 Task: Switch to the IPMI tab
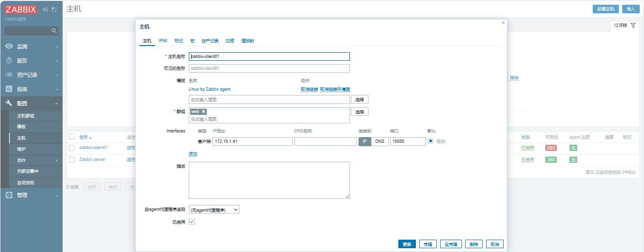[x=163, y=41]
